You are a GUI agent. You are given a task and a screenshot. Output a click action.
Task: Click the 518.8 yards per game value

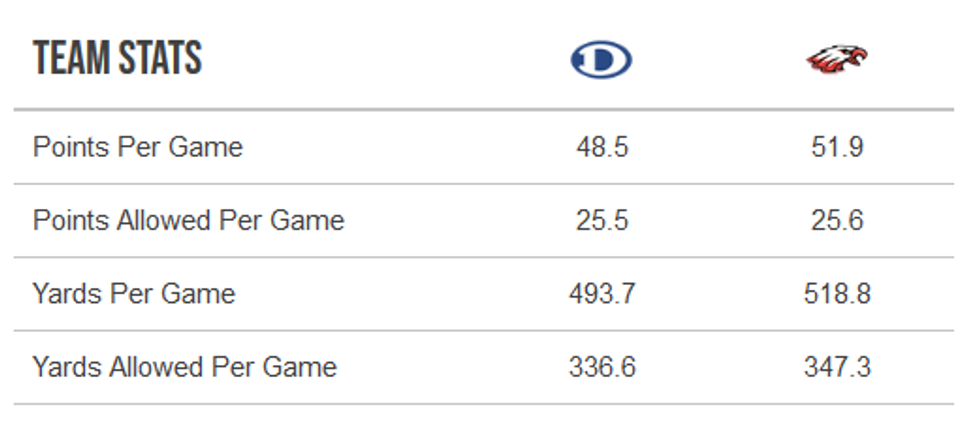pos(837,294)
